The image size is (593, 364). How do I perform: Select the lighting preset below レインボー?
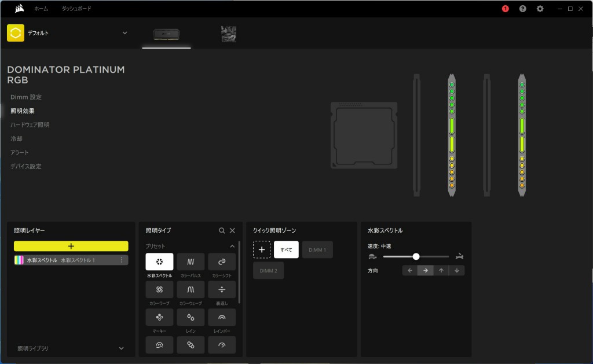click(x=222, y=345)
